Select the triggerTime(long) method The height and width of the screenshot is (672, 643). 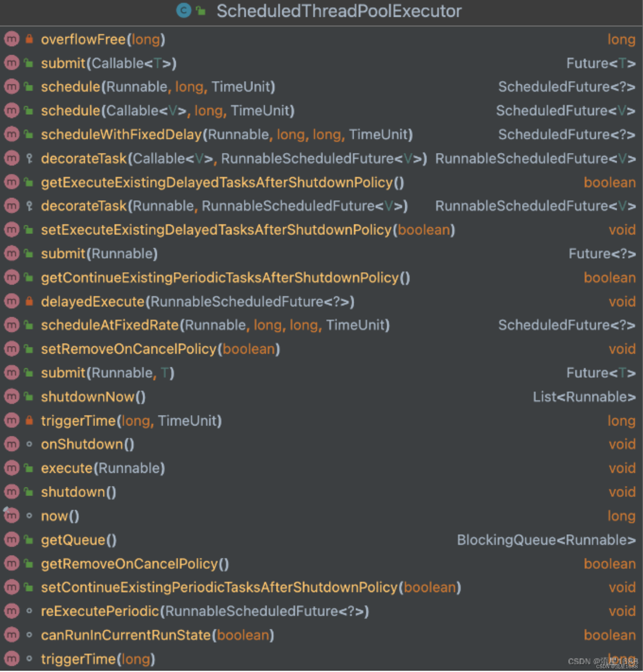tap(98, 659)
